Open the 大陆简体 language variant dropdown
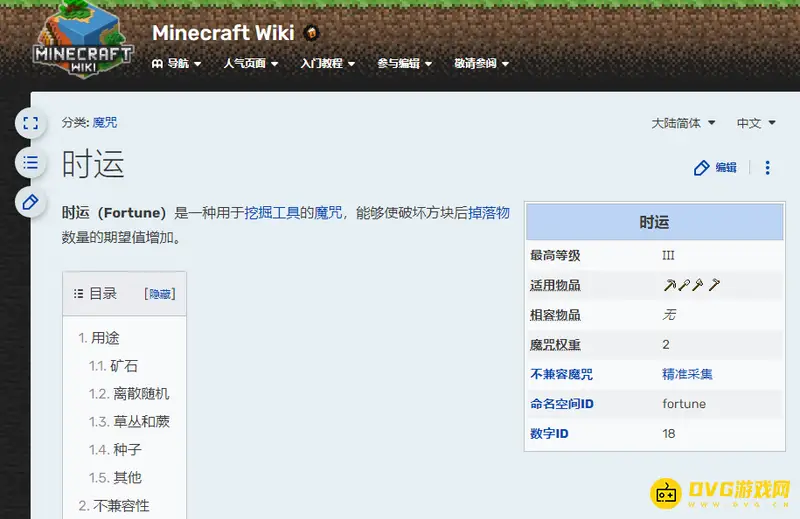The height and width of the screenshot is (519, 800). [683, 123]
